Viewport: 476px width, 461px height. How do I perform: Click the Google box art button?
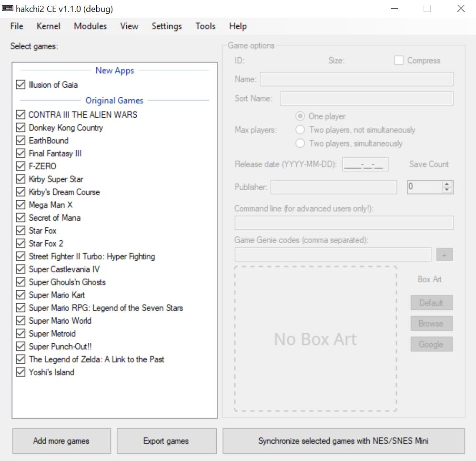(431, 344)
